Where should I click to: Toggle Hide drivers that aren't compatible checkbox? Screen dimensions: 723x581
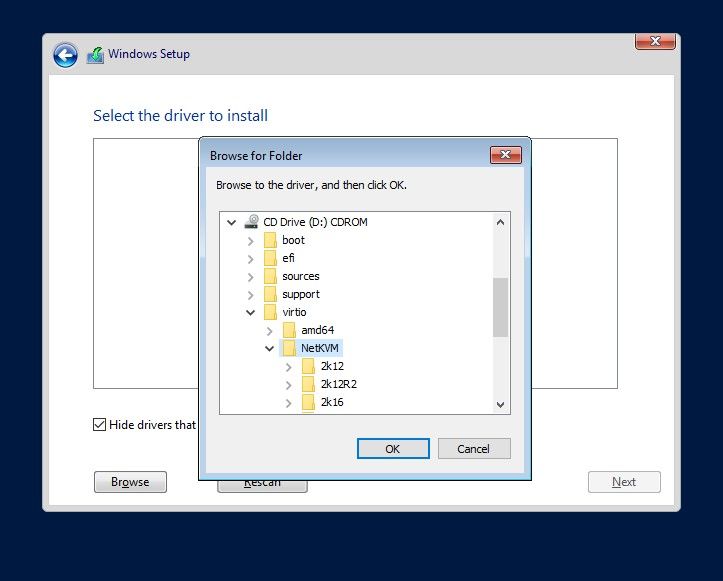99,424
